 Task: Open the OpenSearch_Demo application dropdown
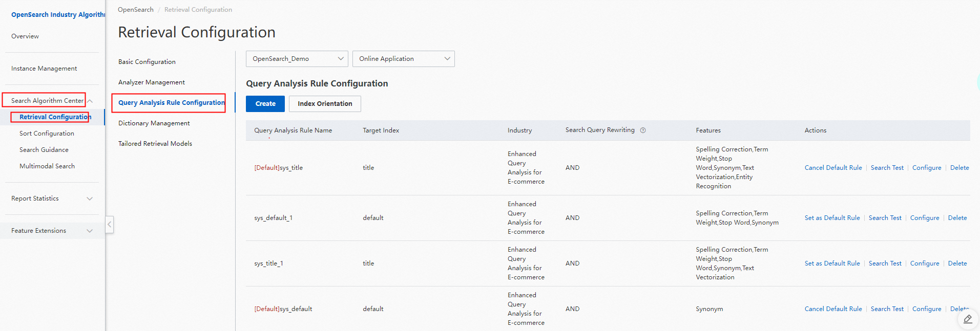(x=297, y=59)
